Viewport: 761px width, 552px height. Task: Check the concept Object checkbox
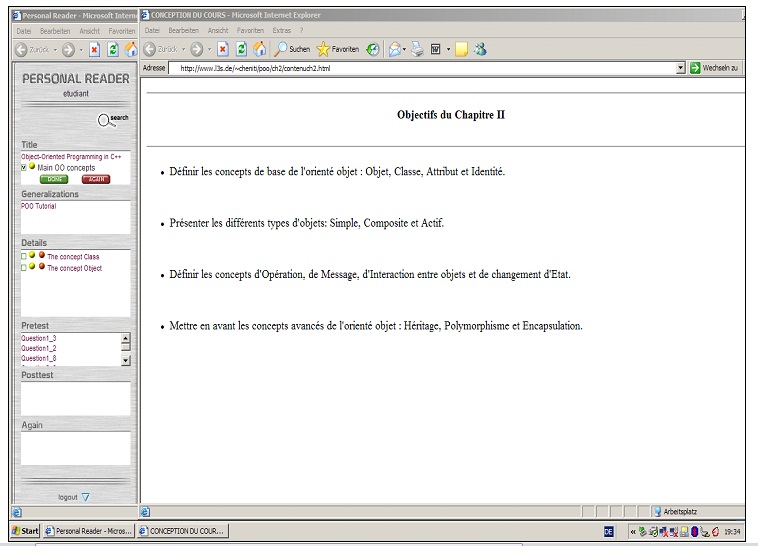(x=23, y=268)
